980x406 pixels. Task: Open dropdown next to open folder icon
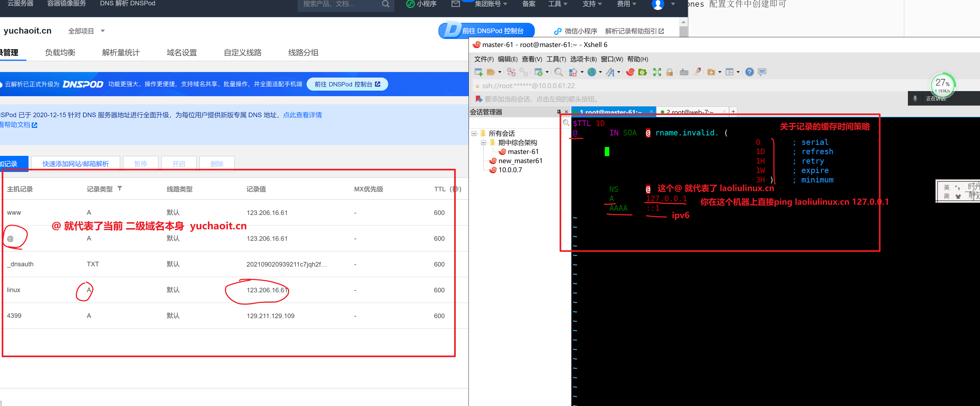(x=500, y=72)
